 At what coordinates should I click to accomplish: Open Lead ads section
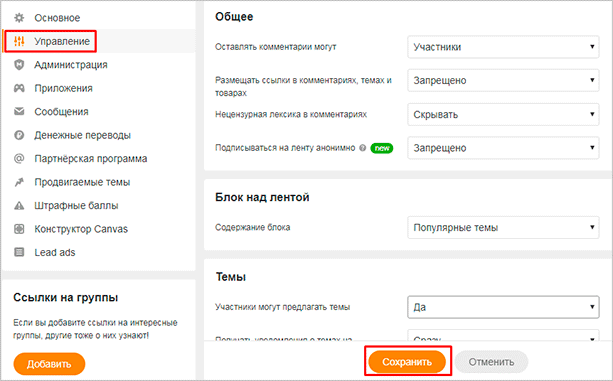click(x=55, y=252)
